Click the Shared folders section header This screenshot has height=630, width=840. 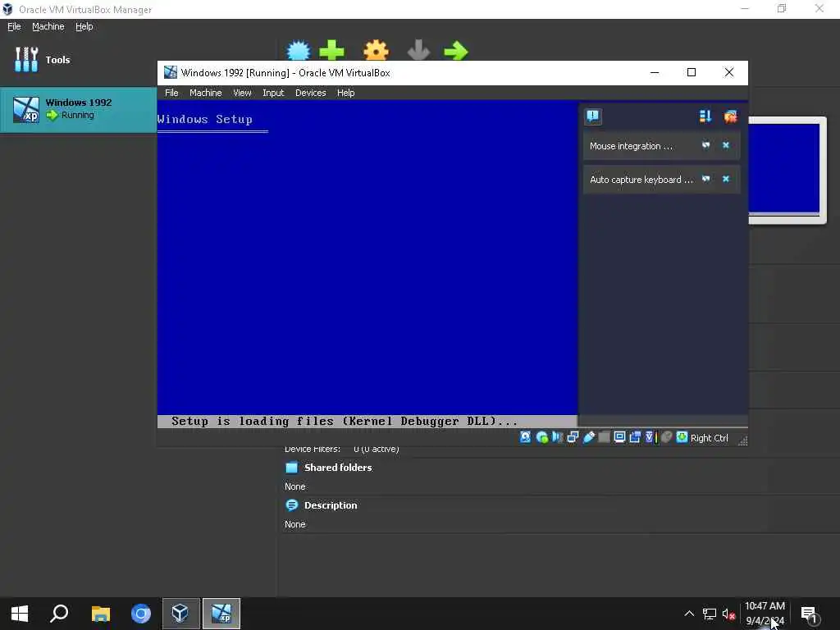point(338,467)
